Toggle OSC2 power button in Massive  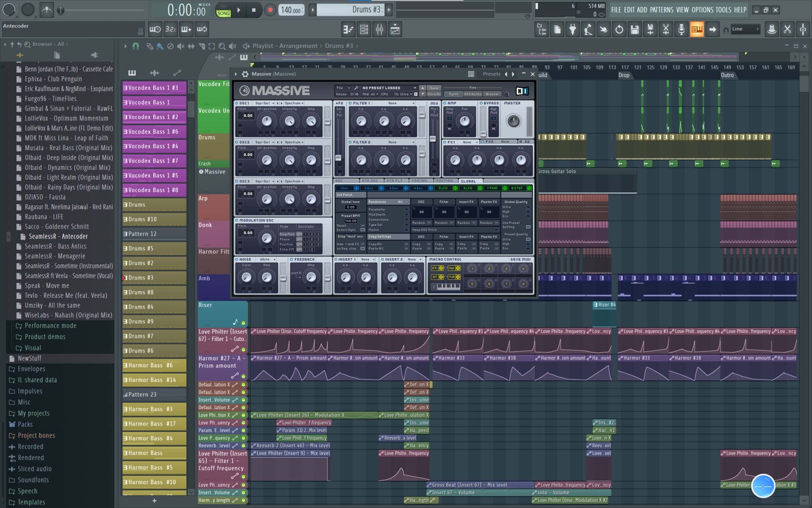237,142
